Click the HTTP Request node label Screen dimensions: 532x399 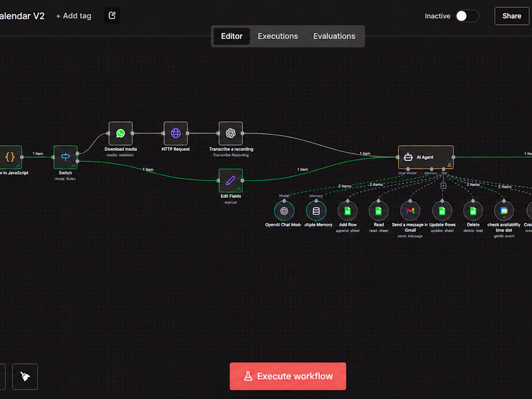tap(176, 149)
